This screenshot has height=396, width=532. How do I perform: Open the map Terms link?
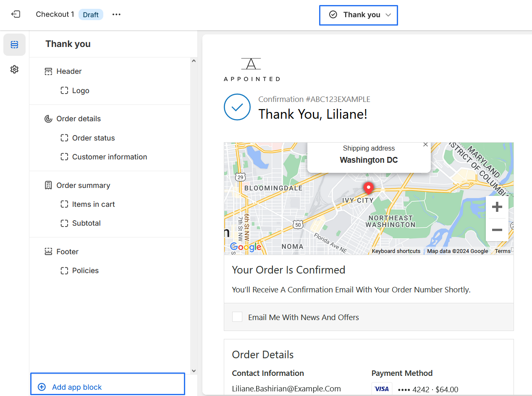click(503, 251)
